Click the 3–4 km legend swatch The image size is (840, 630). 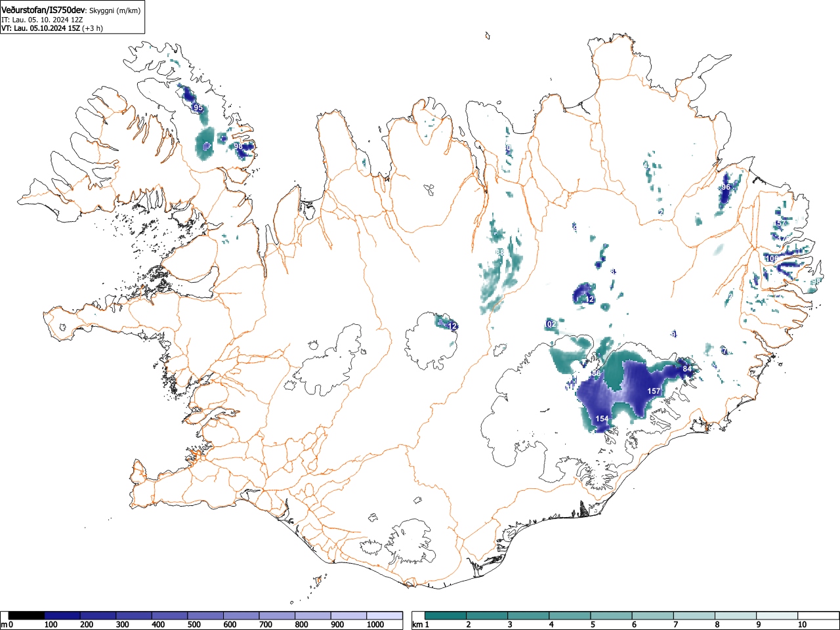529,616
